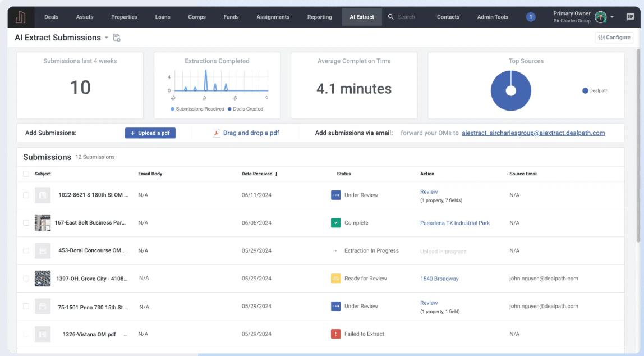Click the Top Sources donut chart
The width and height of the screenshot is (644, 356).
pos(510,90)
